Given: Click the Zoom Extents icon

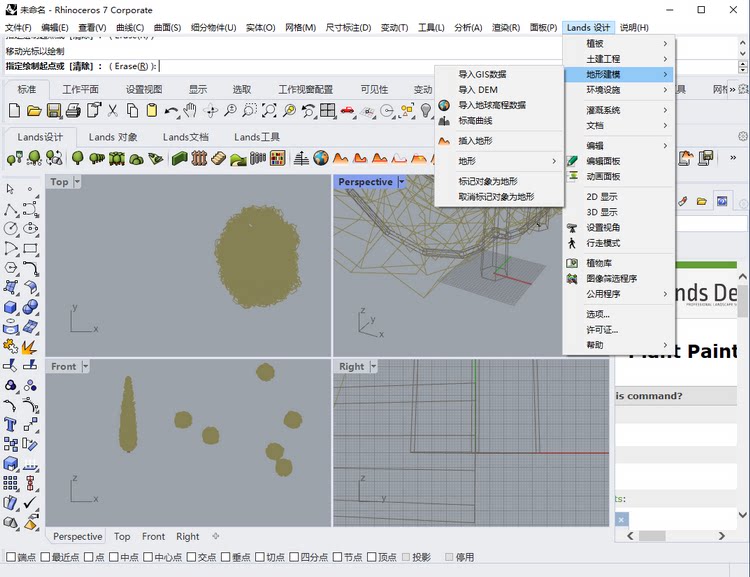Looking at the screenshot, I should (269, 111).
